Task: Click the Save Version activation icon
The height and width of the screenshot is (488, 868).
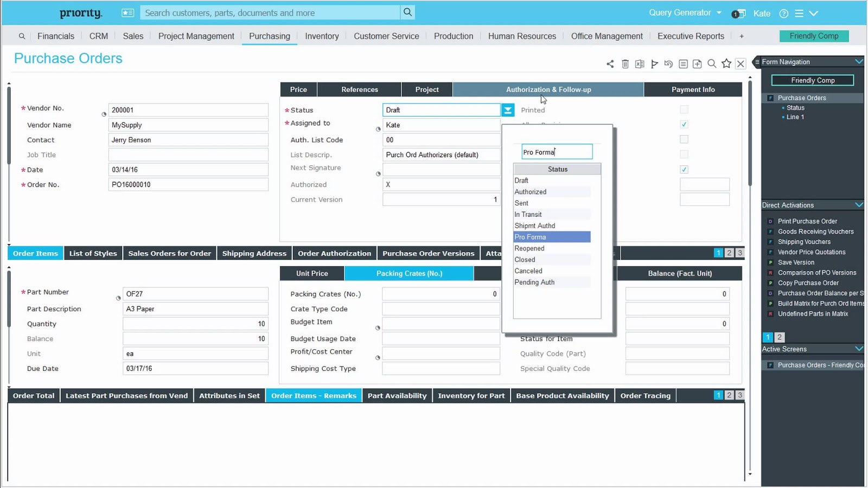Action: coord(770,262)
